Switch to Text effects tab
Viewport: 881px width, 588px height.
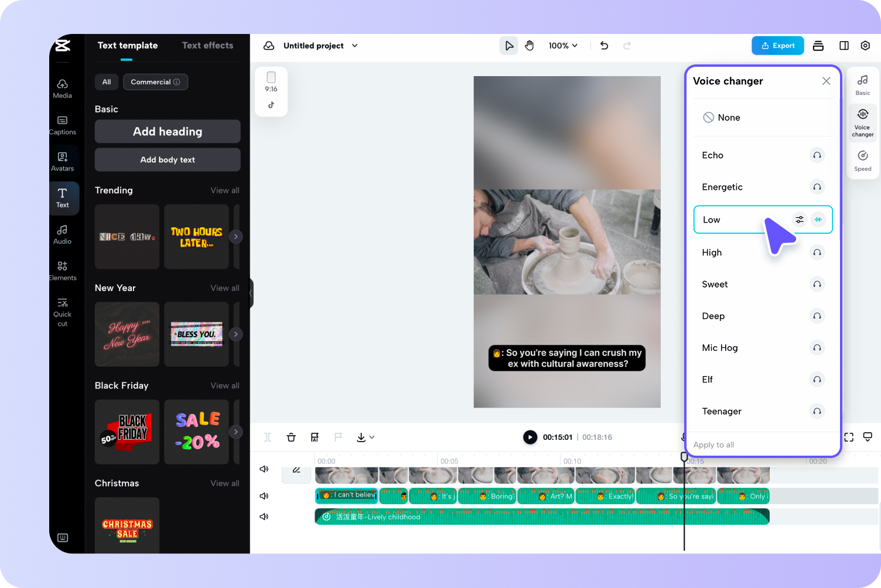(207, 46)
